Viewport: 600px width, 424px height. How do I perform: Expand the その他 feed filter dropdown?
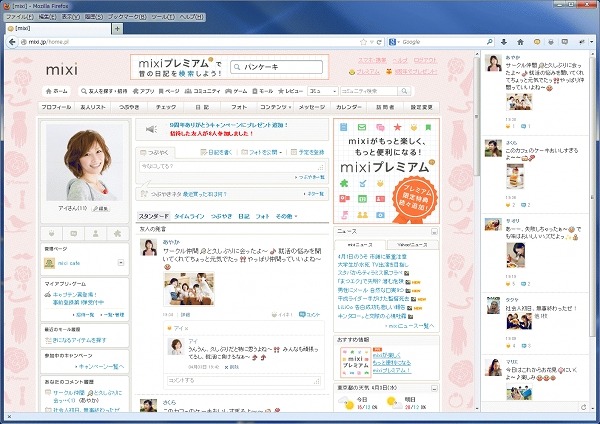click(x=296, y=217)
